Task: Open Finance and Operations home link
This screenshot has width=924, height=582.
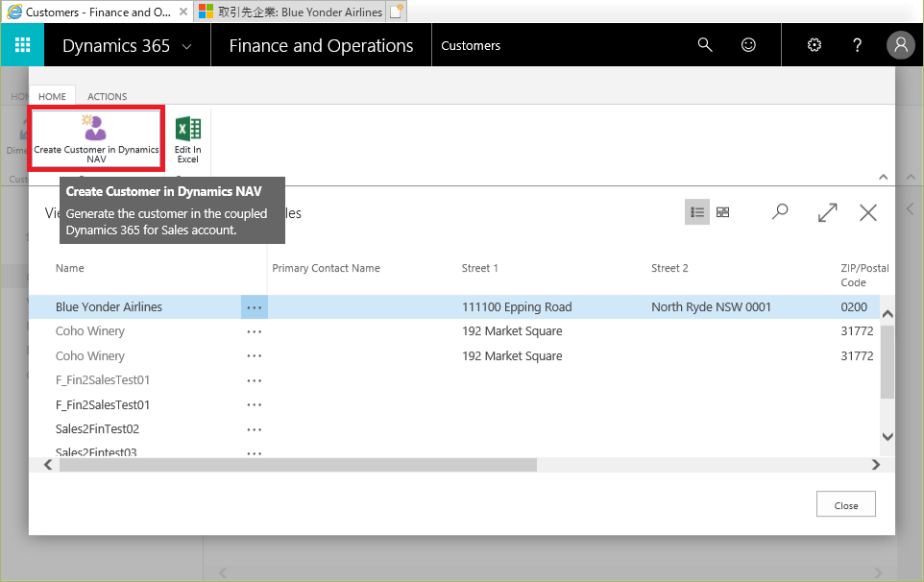Action: 321,45
